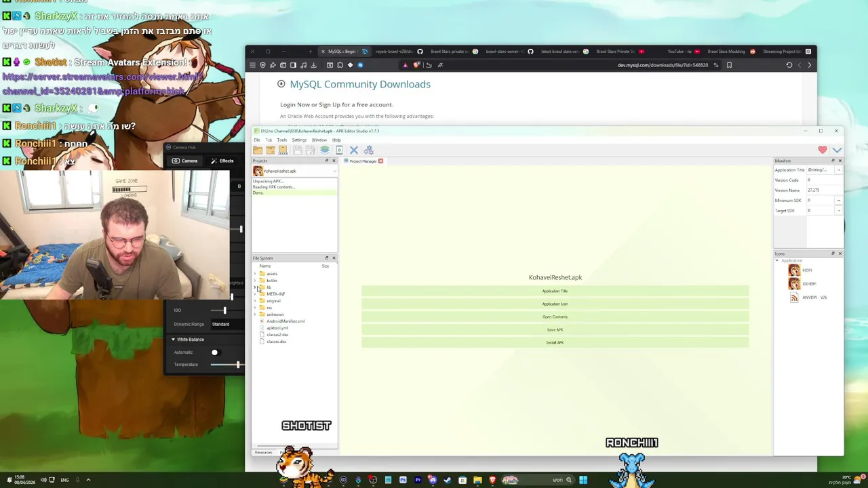Float the Projects panel using its dock icon
This screenshot has height=488, width=868.
click(327, 161)
